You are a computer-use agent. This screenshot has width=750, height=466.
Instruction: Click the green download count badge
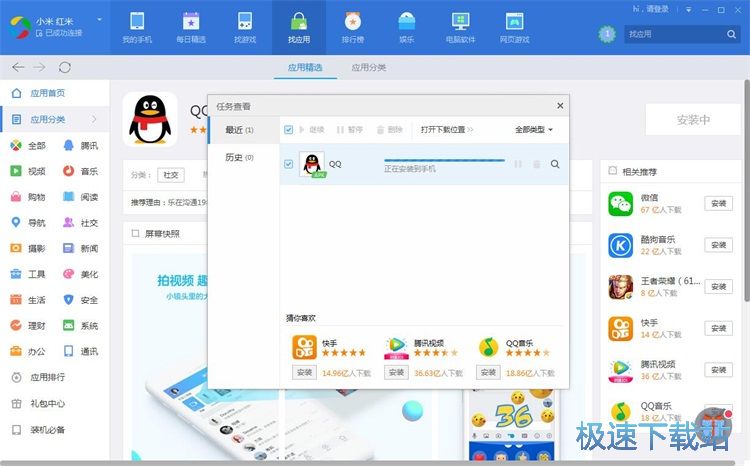click(x=607, y=34)
